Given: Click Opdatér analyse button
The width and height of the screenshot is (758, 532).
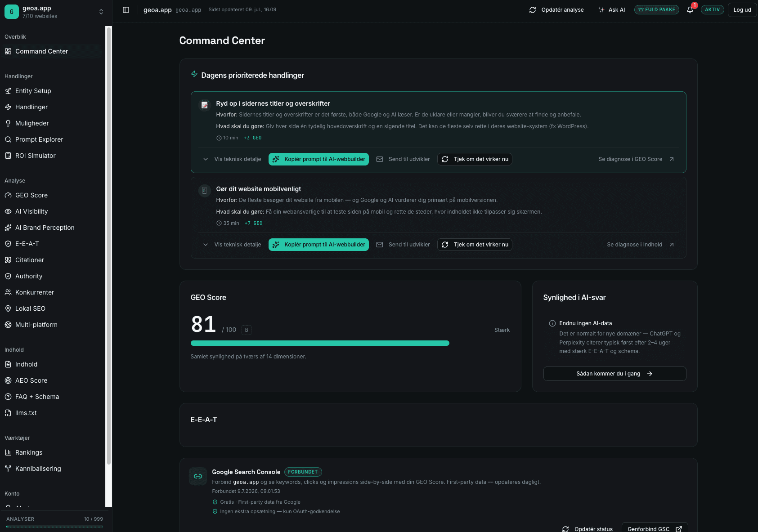Looking at the screenshot, I should pos(556,10).
